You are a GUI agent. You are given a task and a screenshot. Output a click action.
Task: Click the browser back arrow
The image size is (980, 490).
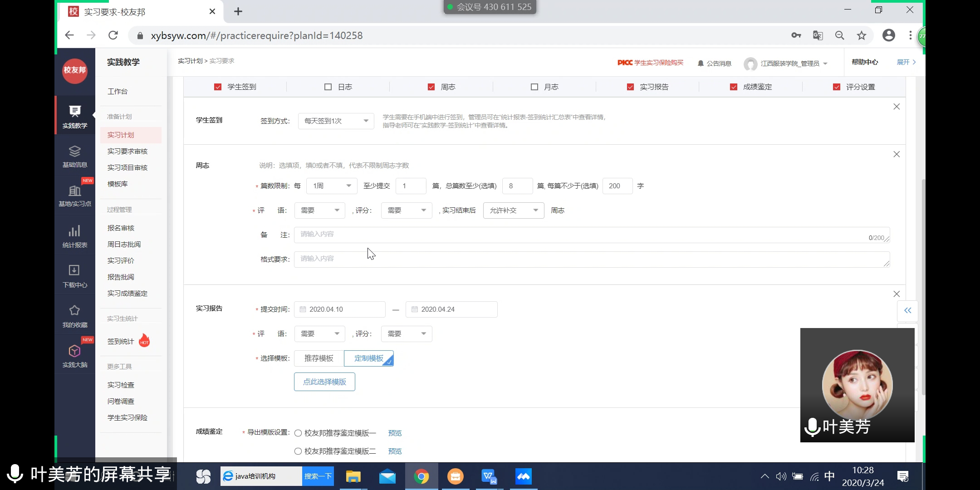pyautogui.click(x=69, y=35)
